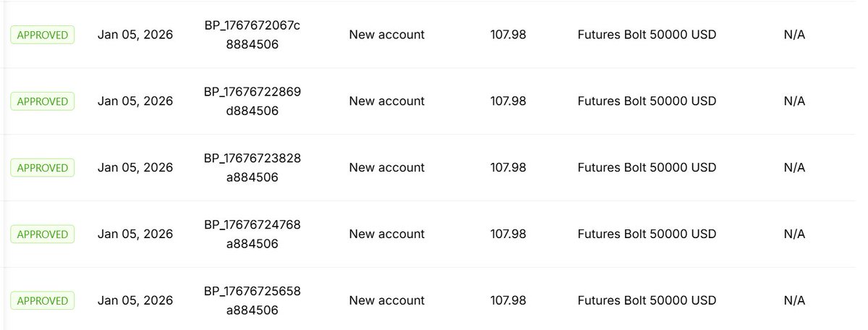Click Futures Bolt 50000 USD in BP_17676722869d884506 row
The image size is (868, 330).
(x=647, y=101)
